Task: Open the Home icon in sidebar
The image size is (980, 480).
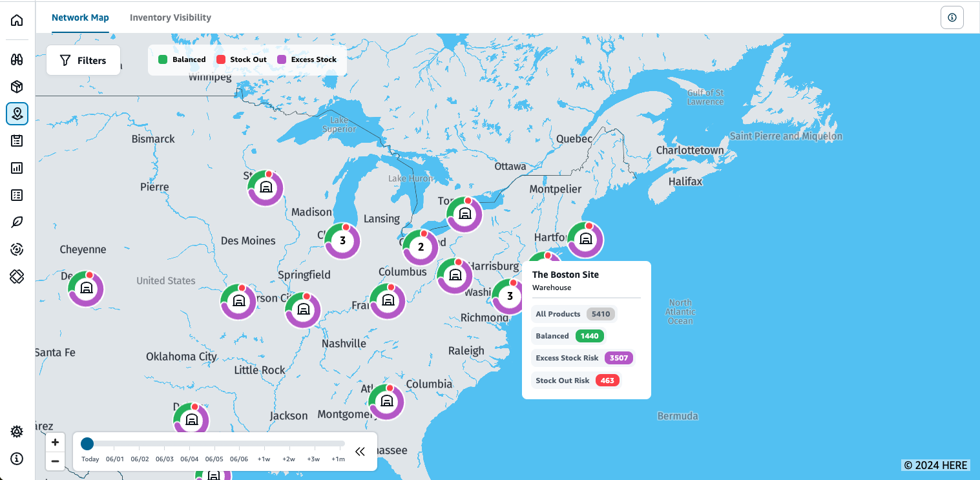Action: pyautogui.click(x=17, y=20)
